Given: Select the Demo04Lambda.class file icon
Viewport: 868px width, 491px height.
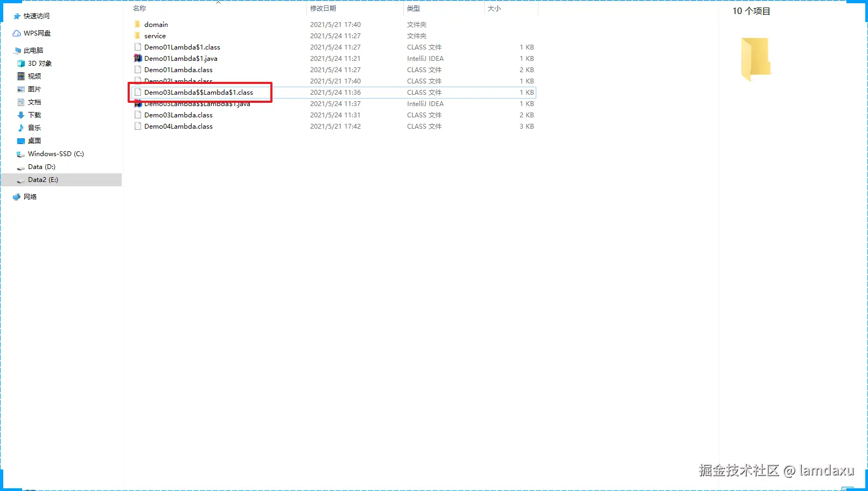Looking at the screenshot, I should point(138,126).
